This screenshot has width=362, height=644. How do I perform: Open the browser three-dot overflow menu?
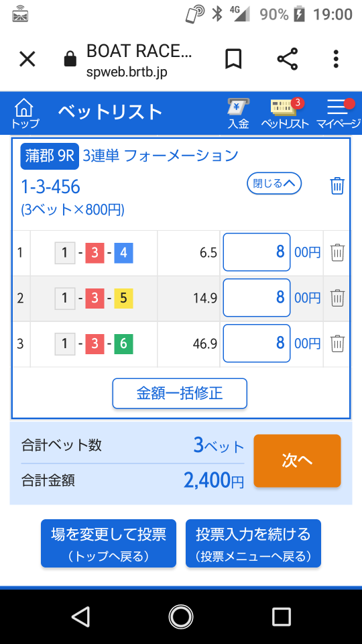pyautogui.click(x=336, y=59)
